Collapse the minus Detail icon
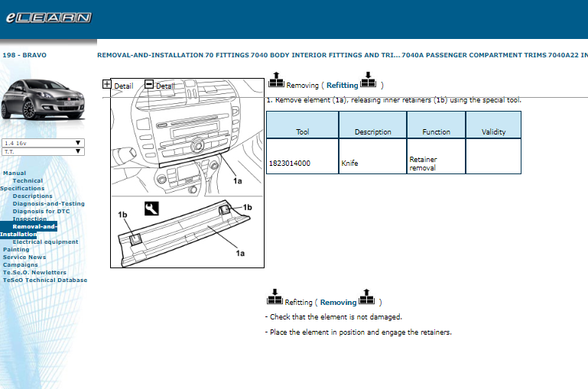This screenshot has height=389, width=588. [x=149, y=84]
